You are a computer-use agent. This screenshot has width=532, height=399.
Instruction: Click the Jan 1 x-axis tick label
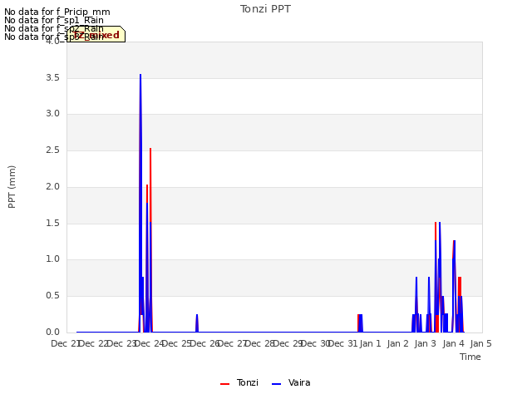click(370, 343)
